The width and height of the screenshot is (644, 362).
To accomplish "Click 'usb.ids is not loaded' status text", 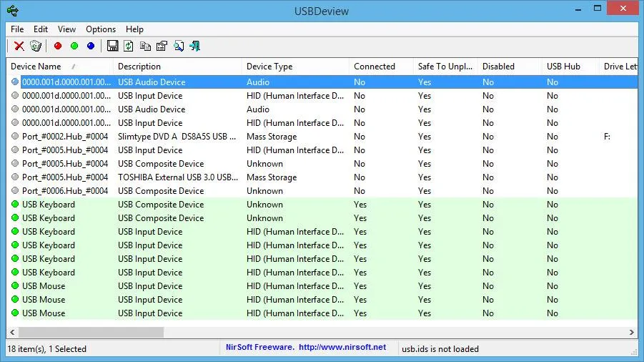I will tap(440, 349).
